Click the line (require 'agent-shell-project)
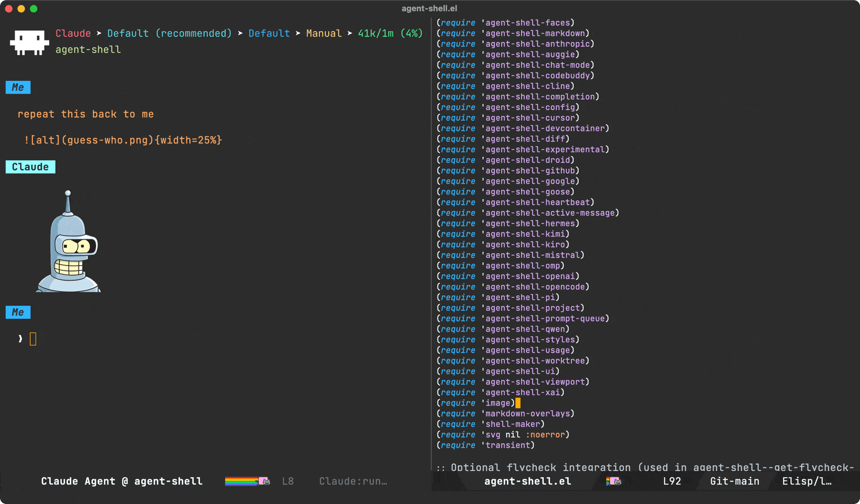This screenshot has width=860, height=504. tap(510, 308)
